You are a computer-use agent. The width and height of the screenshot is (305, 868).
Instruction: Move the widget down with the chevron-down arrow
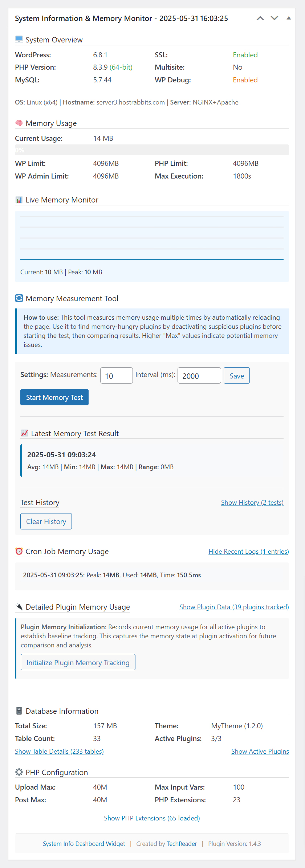[274, 18]
